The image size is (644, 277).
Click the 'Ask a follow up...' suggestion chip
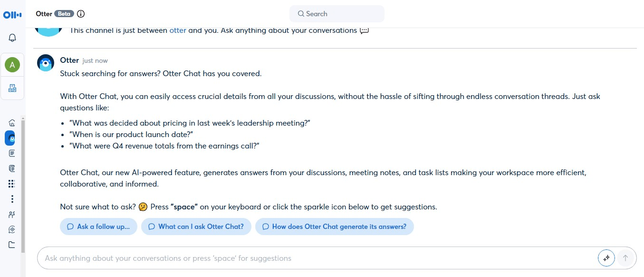[x=98, y=227]
